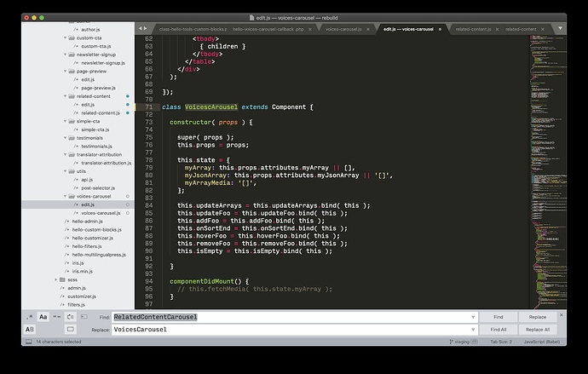Click the Find button
The height and width of the screenshot is (374, 588).
499,317
